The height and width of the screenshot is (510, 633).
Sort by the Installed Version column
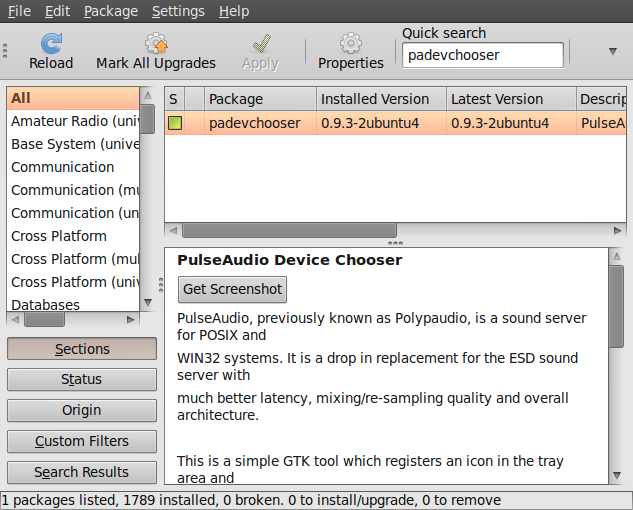(375, 99)
